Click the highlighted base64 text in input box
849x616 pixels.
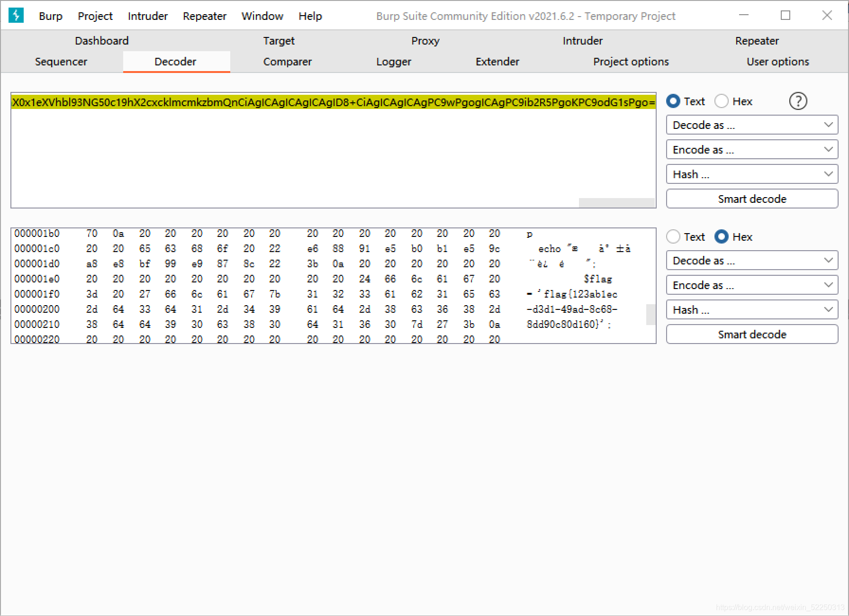[x=334, y=102]
